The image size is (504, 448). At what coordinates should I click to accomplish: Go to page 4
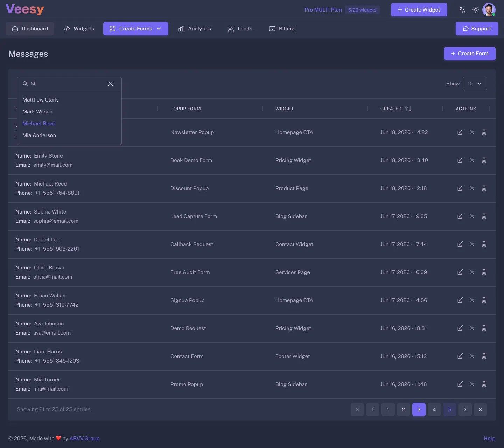point(434,409)
